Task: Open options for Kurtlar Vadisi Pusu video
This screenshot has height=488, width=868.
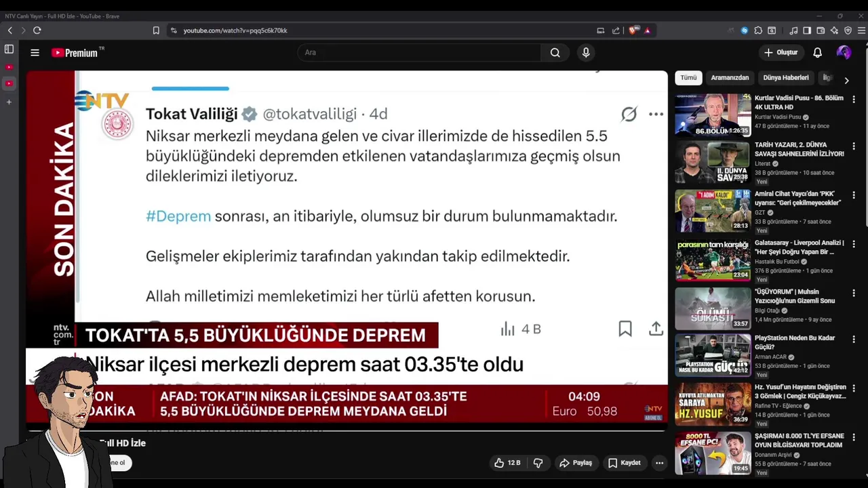Action: 854,99
